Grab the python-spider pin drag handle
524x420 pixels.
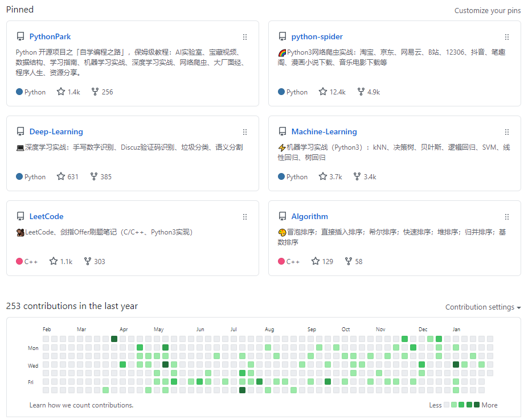507,37
